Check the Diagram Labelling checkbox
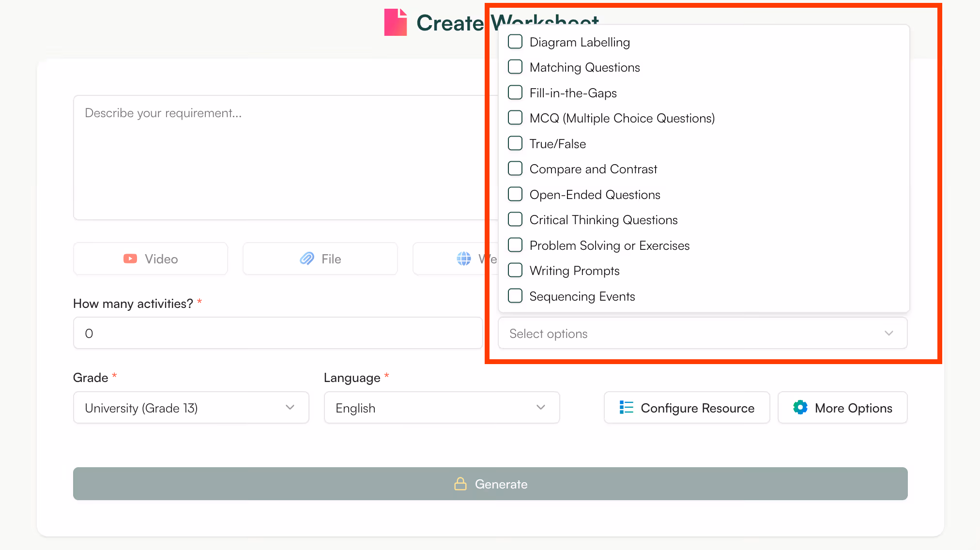 click(x=515, y=42)
